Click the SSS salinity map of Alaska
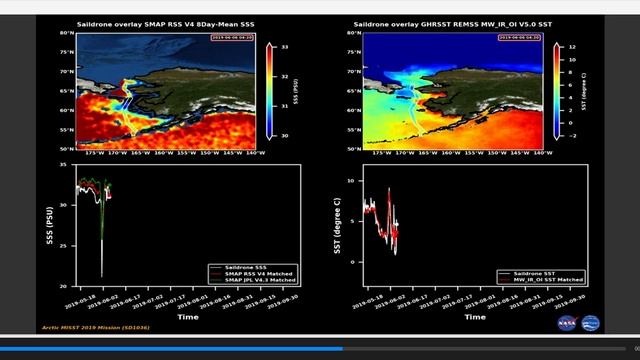The image size is (640, 360). click(166, 91)
